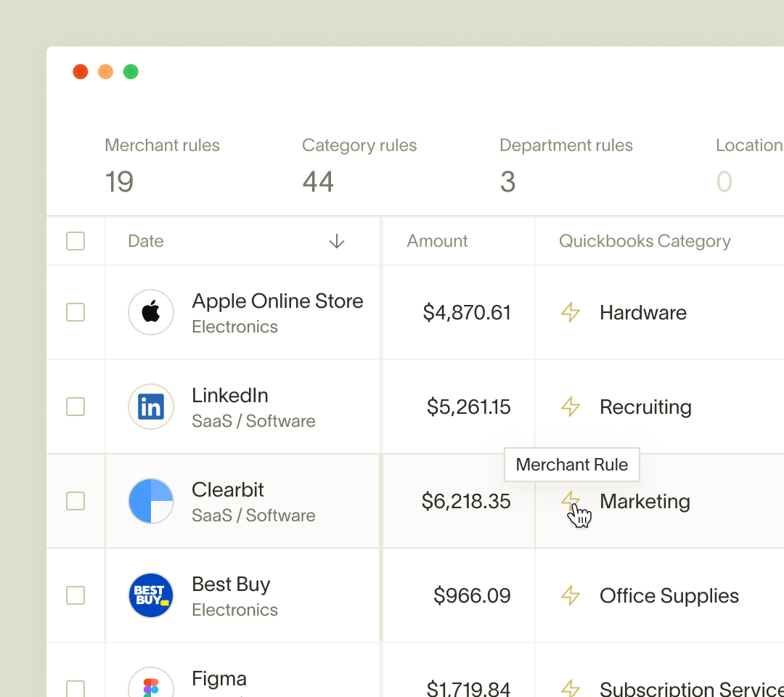Check the Best Buy row checkbox
This screenshot has height=697, width=784.
point(75,595)
